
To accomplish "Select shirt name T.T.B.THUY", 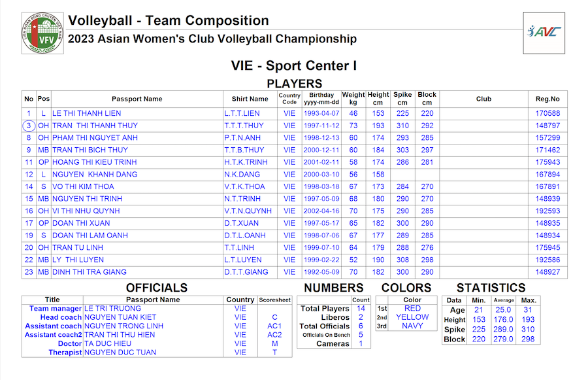I will pos(244,150).
